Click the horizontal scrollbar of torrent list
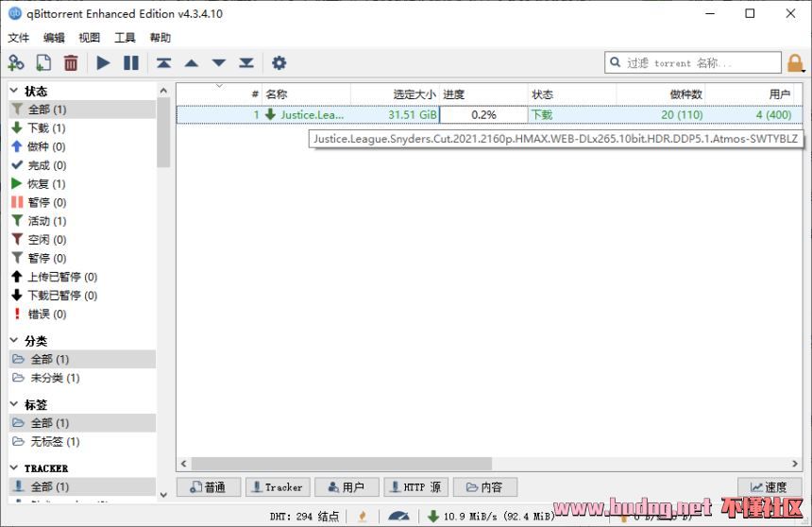 [x=342, y=464]
